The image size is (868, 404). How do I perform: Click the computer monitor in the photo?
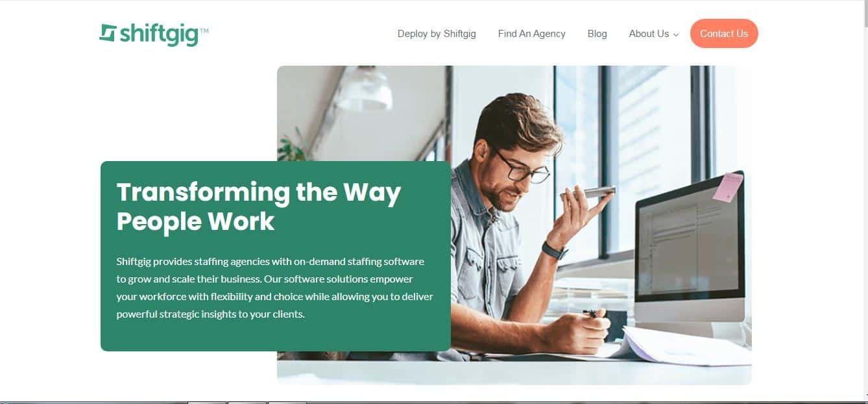click(x=689, y=250)
